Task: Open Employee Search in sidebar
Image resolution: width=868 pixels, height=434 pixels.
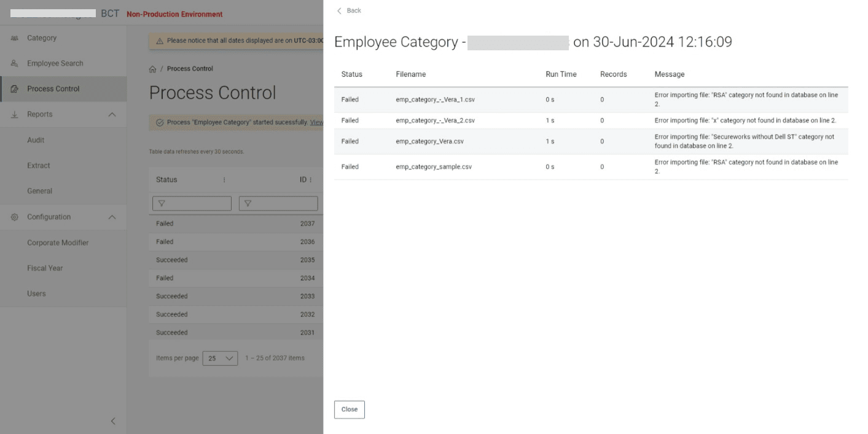Action: (x=63, y=63)
